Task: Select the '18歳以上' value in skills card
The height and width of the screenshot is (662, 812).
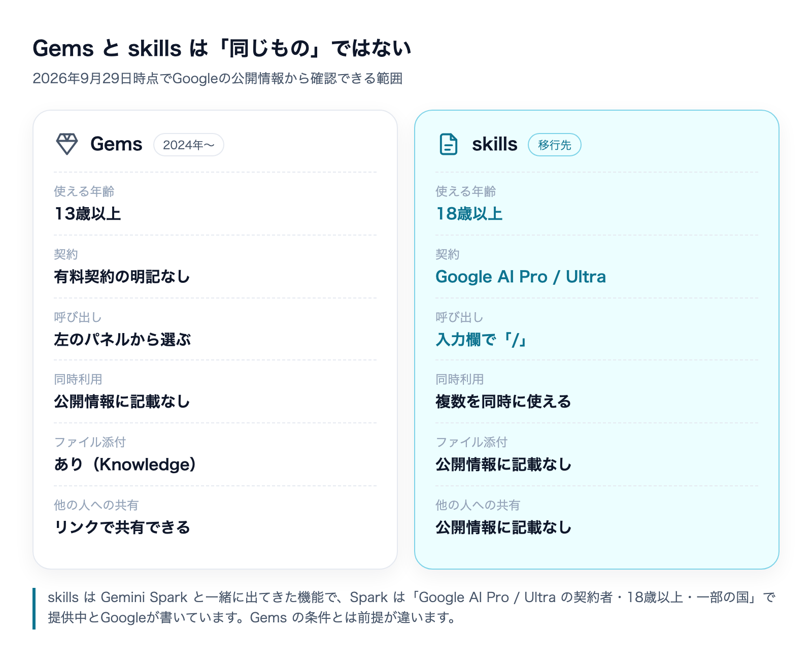Action: (469, 214)
